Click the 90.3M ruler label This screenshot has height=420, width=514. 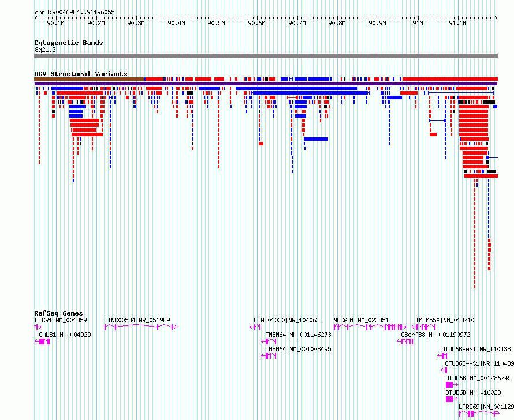pyautogui.click(x=136, y=23)
